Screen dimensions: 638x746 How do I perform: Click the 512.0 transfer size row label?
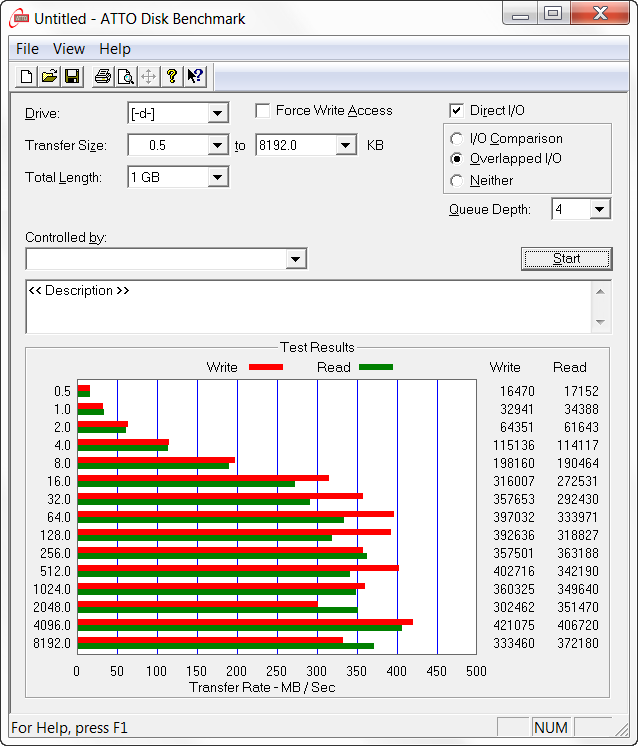55,571
